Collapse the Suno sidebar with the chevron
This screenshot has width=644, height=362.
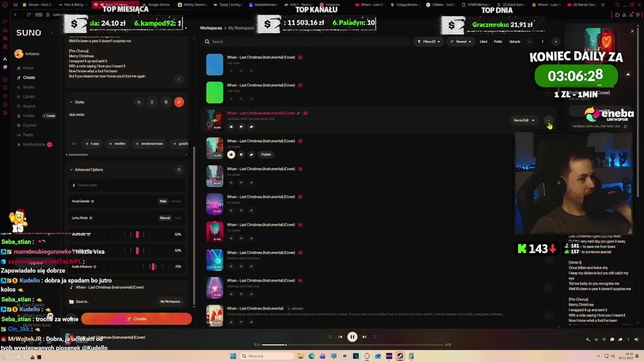coord(52,33)
